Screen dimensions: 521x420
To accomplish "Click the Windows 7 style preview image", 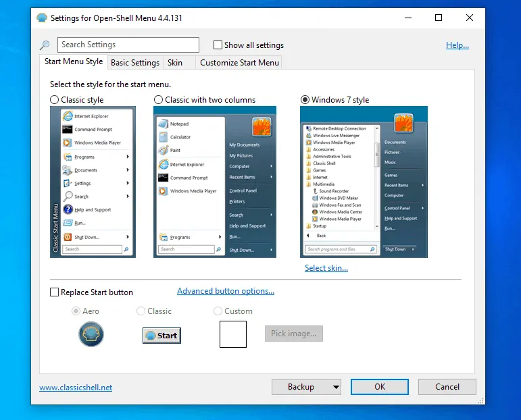I will coord(364,182).
